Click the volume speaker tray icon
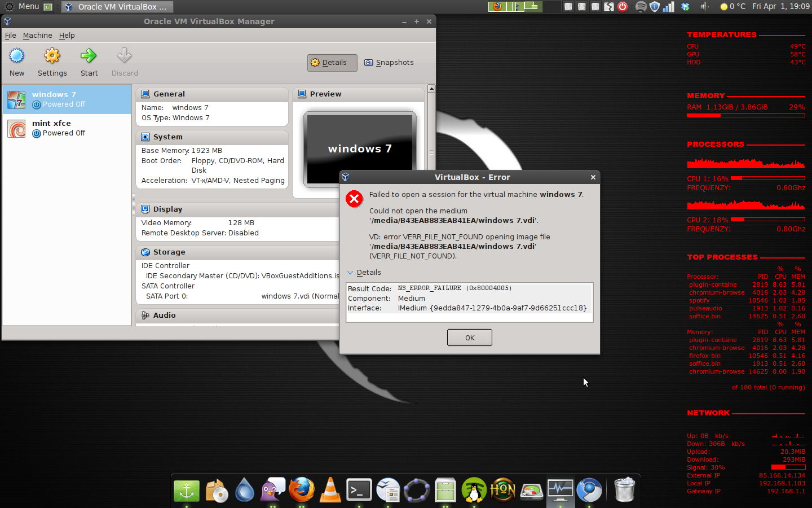This screenshot has height=508, width=812. pyautogui.click(x=705, y=7)
